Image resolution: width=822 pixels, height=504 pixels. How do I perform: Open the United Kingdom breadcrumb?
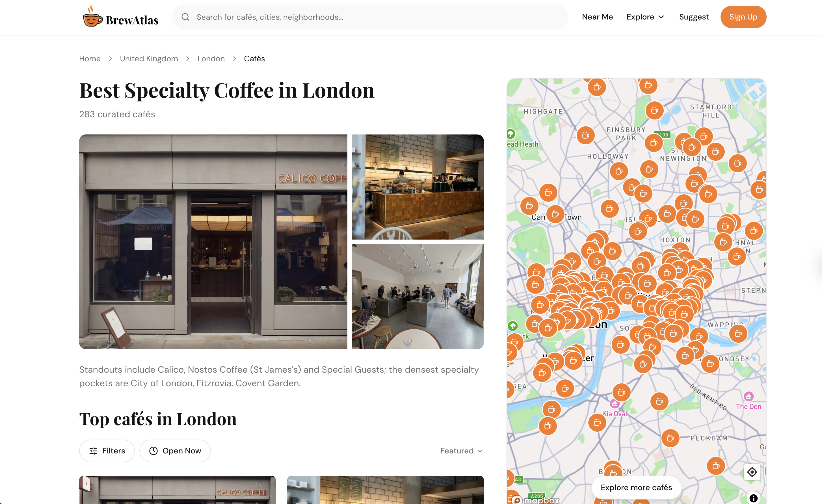pyautogui.click(x=149, y=59)
